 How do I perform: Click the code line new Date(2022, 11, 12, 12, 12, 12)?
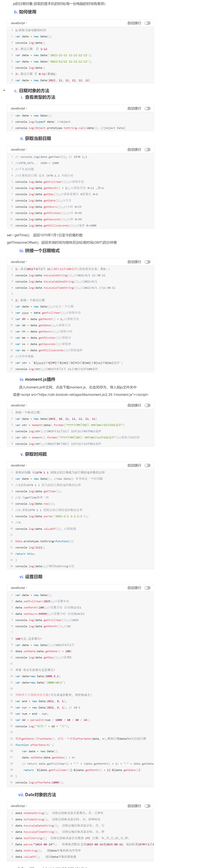click(x=53, y=80)
